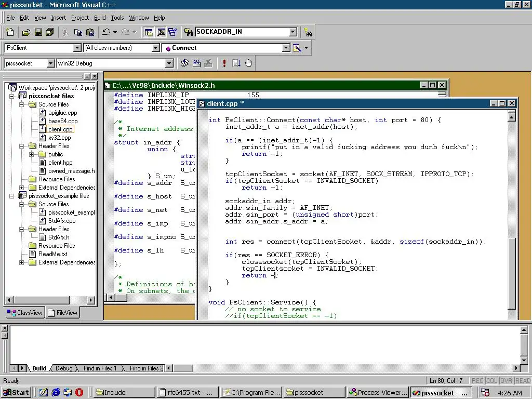Toggle the Output pane button
The height and width of the screenshot is (399, 532).
pyautogui.click(x=161, y=32)
